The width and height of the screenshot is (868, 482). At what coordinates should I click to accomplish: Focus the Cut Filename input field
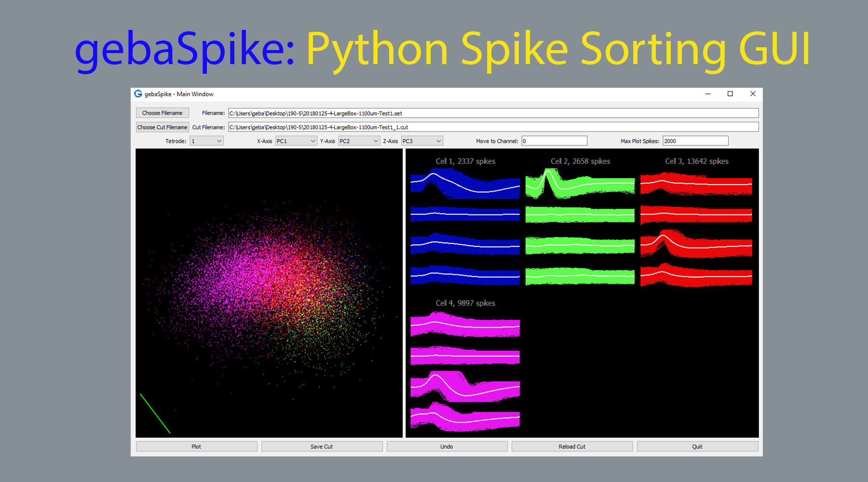pos(493,127)
